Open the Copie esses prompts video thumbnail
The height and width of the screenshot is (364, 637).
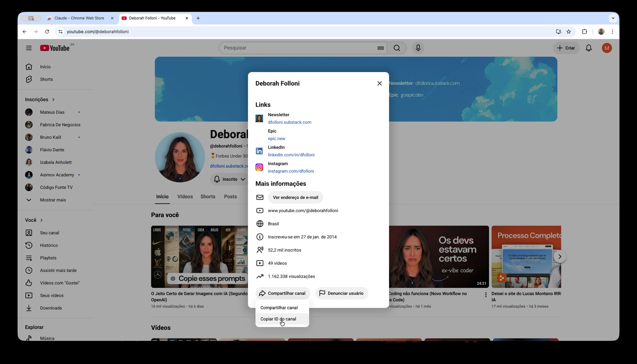[x=199, y=257]
